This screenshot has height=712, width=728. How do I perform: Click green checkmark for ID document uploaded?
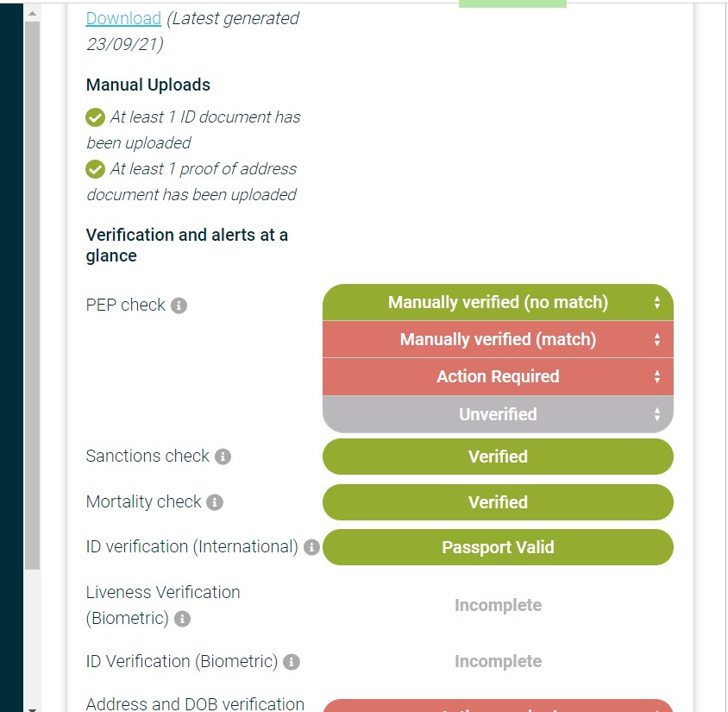tap(95, 117)
